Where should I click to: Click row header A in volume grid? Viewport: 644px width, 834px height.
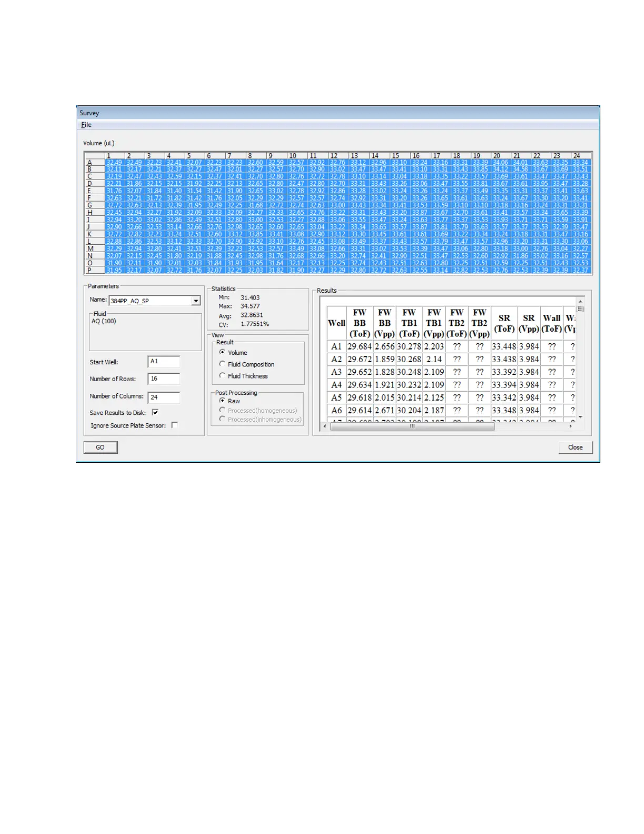(x=95, y=162)
